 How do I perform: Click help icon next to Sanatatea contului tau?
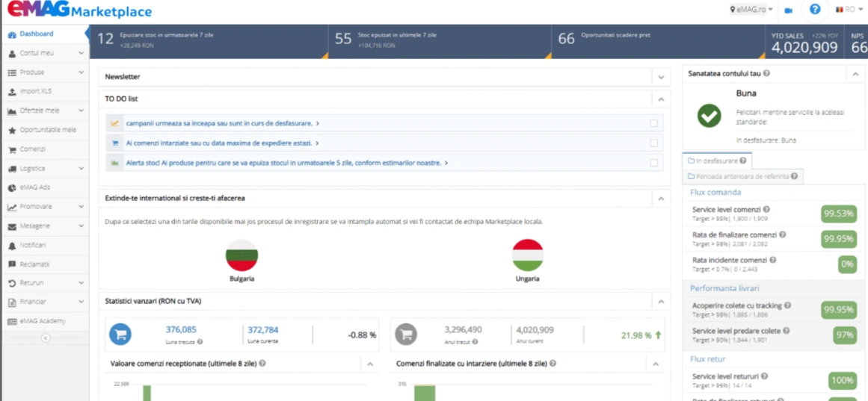[x=766, y=74]
